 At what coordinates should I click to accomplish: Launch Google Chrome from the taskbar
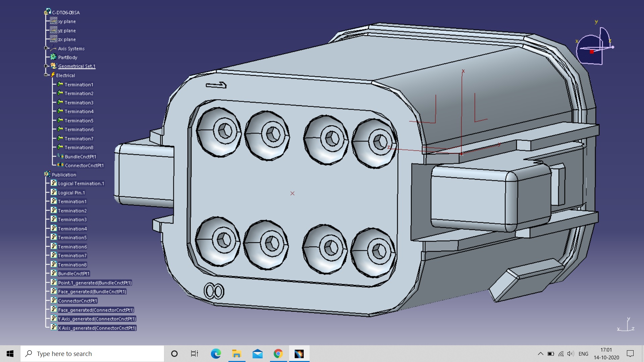(x=278, y=353)
